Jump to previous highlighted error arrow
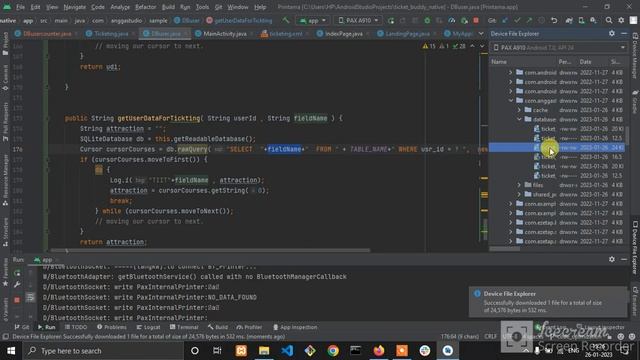 (x=472, y=46)
